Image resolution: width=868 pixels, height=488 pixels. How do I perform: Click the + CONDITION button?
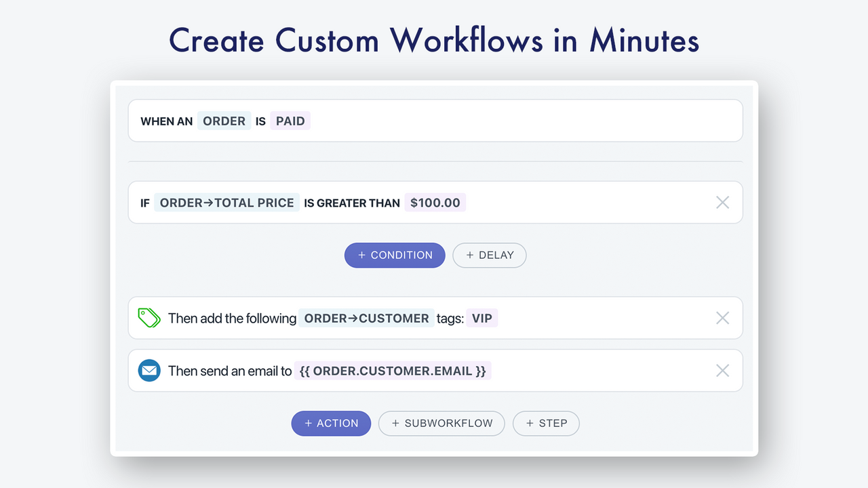pos(395,255)
